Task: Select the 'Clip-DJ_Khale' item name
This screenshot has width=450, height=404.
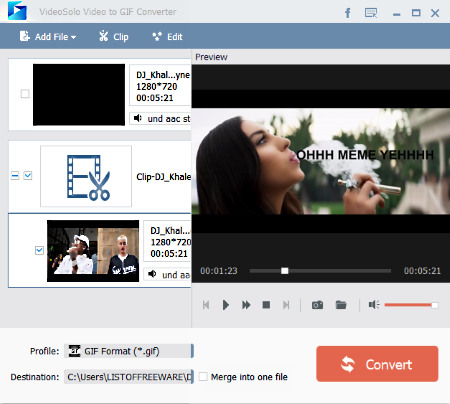Action: coord(164,177)
